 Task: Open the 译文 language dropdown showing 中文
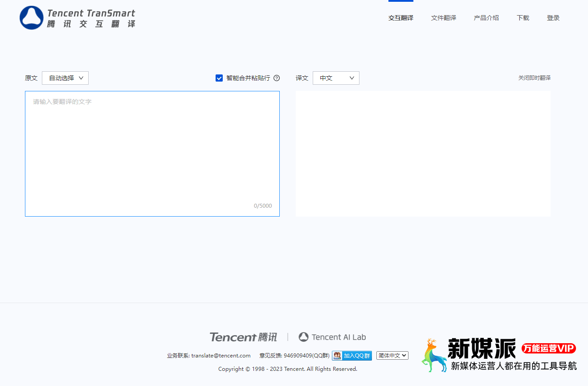pos(336,78)
